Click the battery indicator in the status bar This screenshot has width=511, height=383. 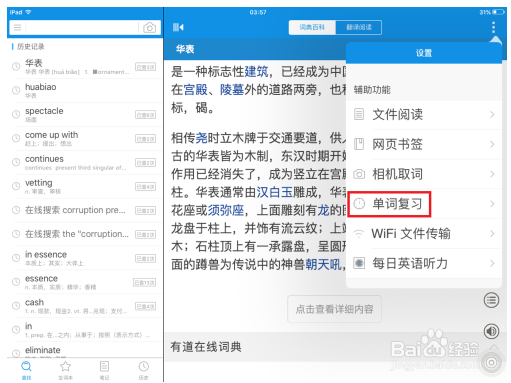pyautogui.click(x=499, y=12)
